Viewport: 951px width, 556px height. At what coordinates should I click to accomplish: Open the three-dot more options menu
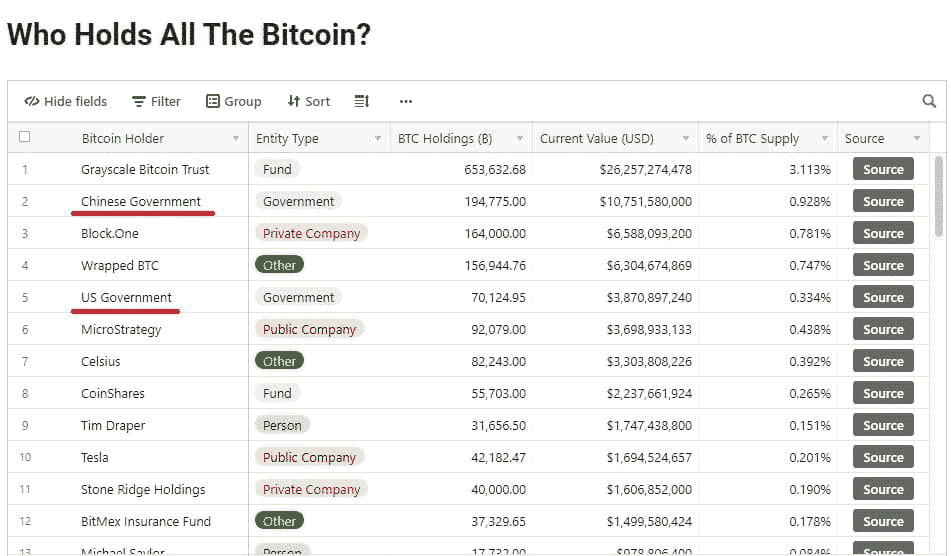406,101
